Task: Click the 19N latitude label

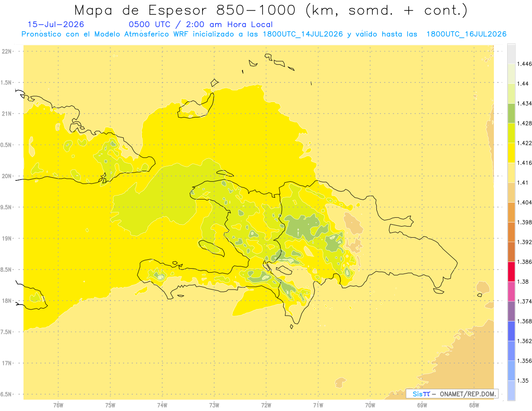Action: [x=8, y=239]
